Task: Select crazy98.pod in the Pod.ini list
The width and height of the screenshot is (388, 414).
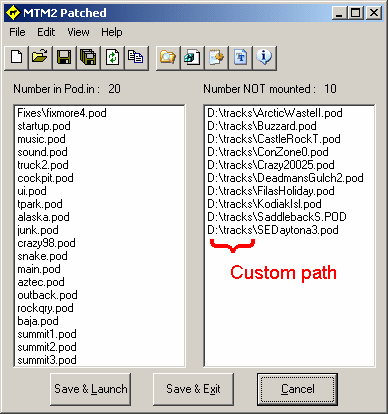Action: tap(46, 243)
